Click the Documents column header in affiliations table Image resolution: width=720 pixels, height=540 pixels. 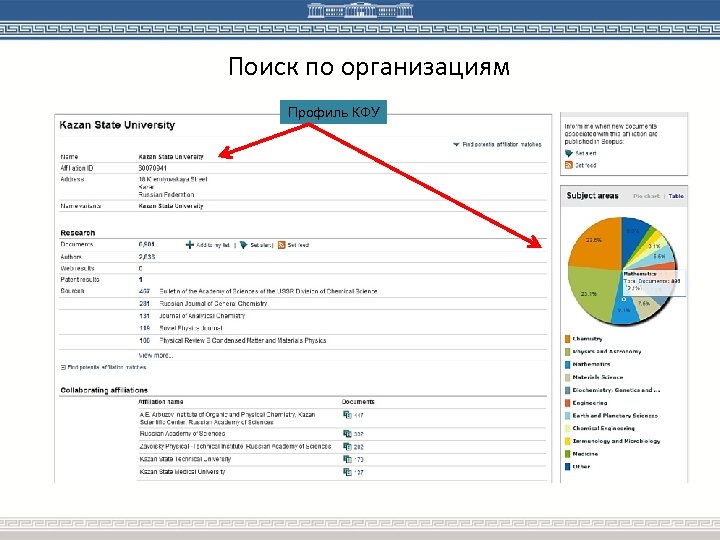pos(358,402)
